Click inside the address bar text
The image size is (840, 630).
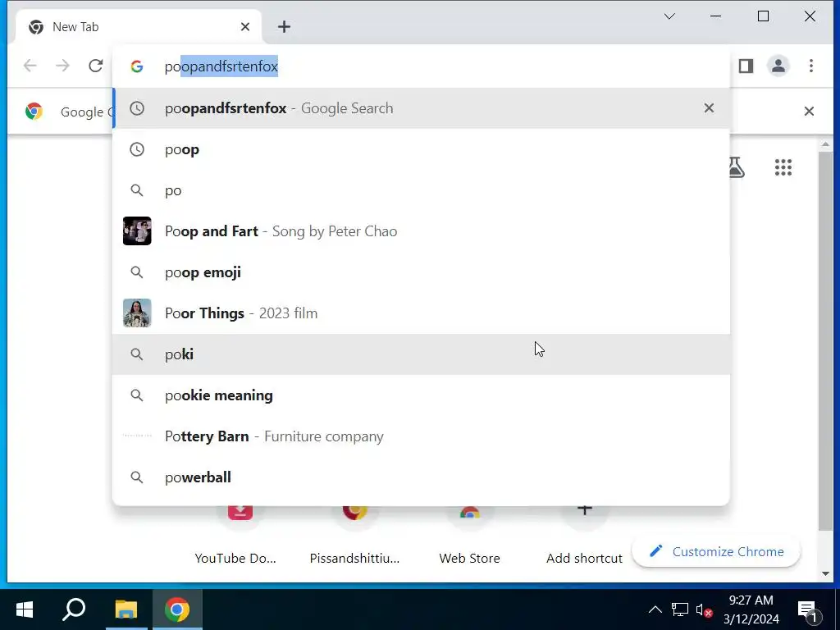221,66
